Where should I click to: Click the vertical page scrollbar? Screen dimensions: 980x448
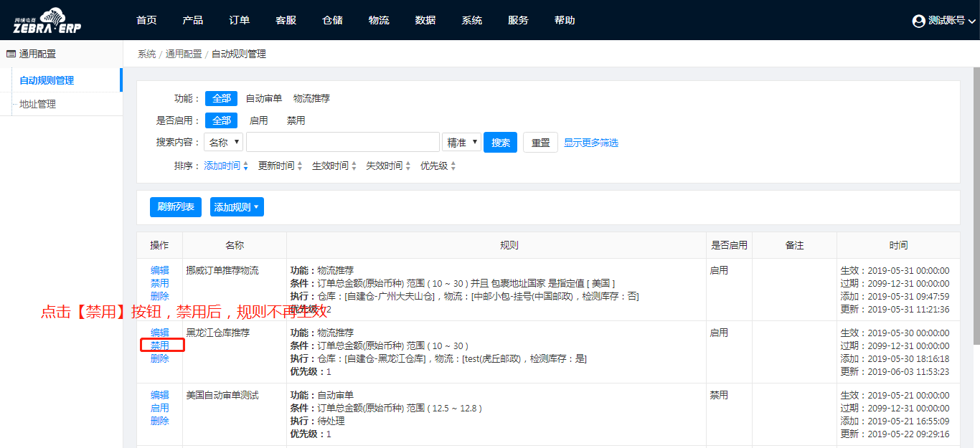click(x=976, y=215)
